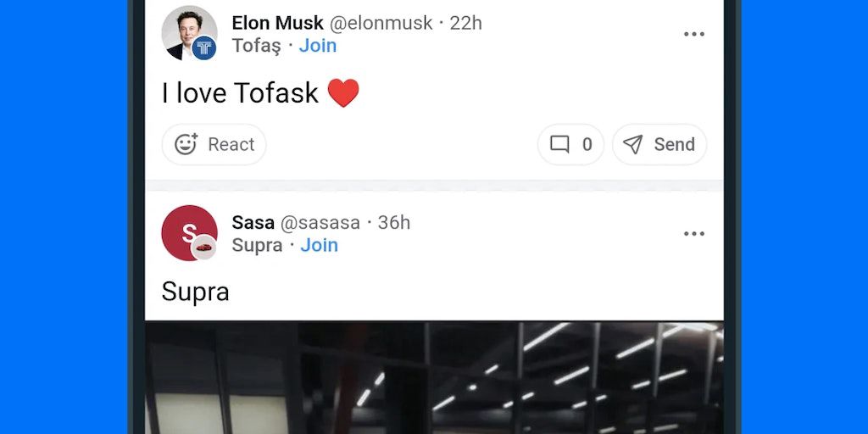Open more options on Elon Musk's post

click(694, 35)
